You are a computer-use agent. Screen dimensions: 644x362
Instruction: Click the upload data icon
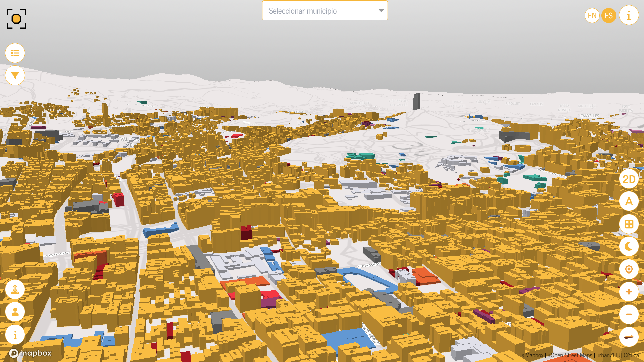[x=15, y=289]
